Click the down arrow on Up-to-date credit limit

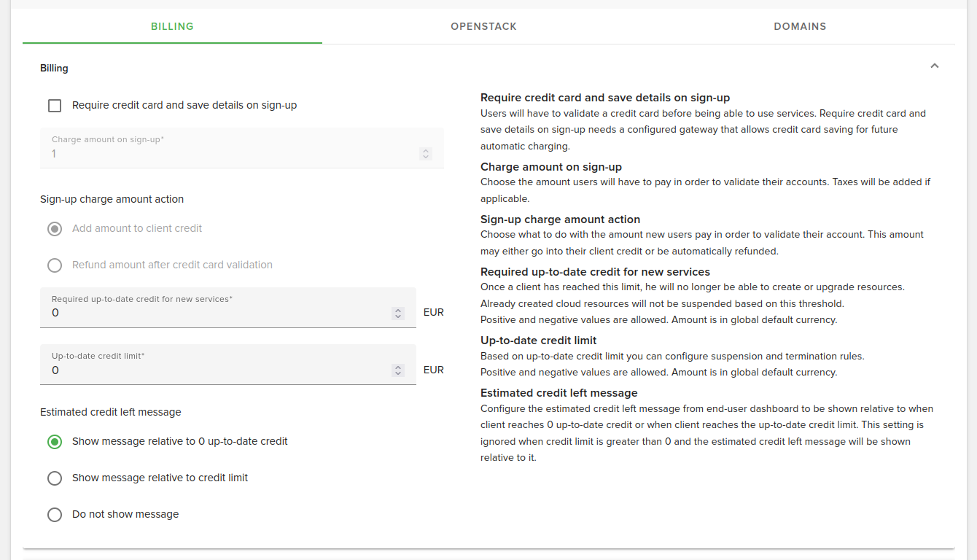click(398, 373)
